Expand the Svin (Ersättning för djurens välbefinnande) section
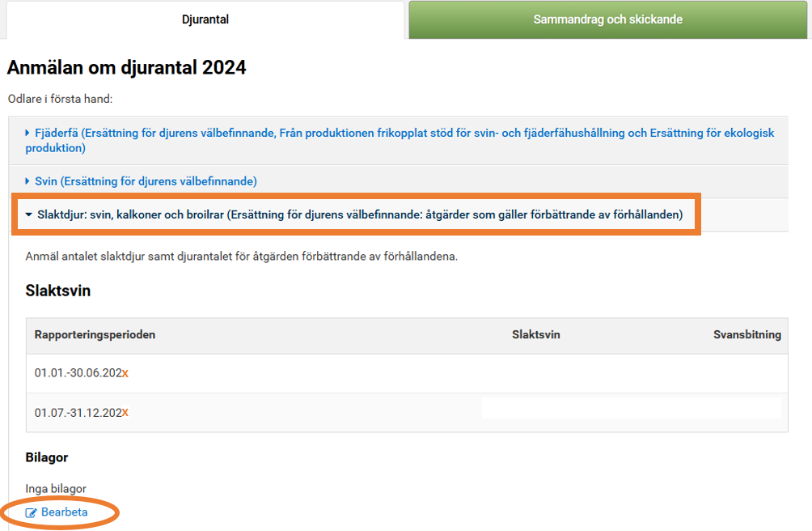812x531 pixels. (146, 181)
